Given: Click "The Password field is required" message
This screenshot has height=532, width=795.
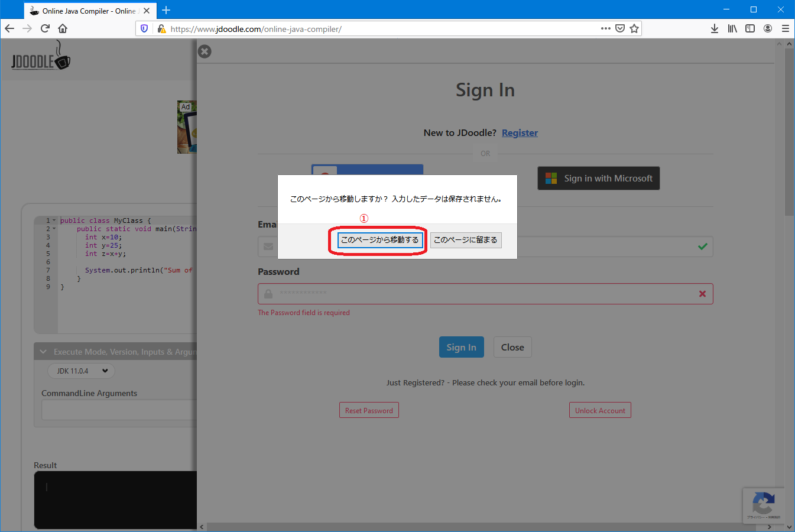Looking at the screenshot, I should coord(304,313).
